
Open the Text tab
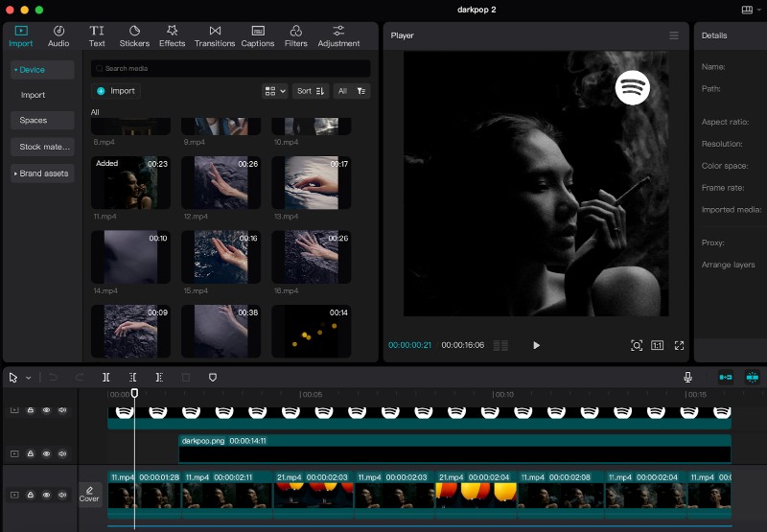click(97, 36)
